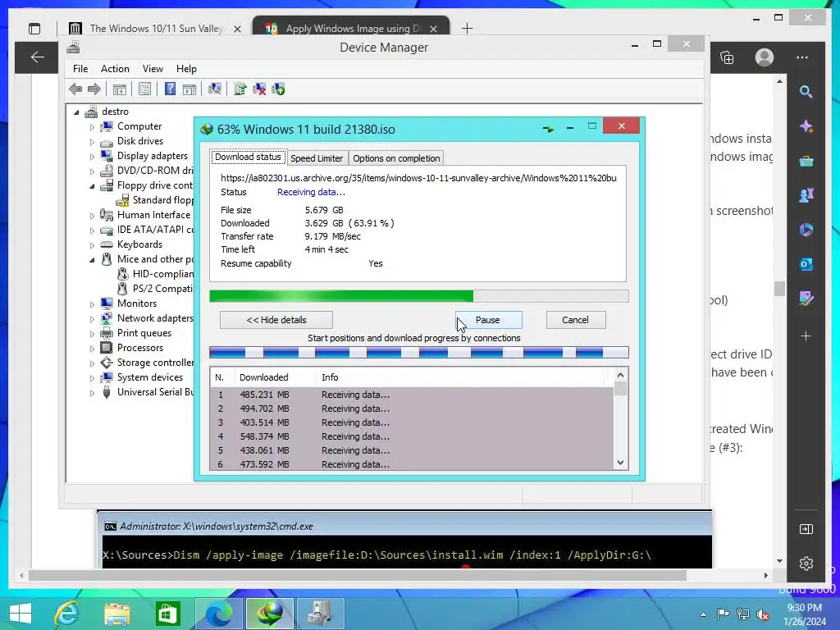Image resolution: width=840 pixels, height=630 pixels.
Task: Expand the Processors category
Action: pos(92,349)
